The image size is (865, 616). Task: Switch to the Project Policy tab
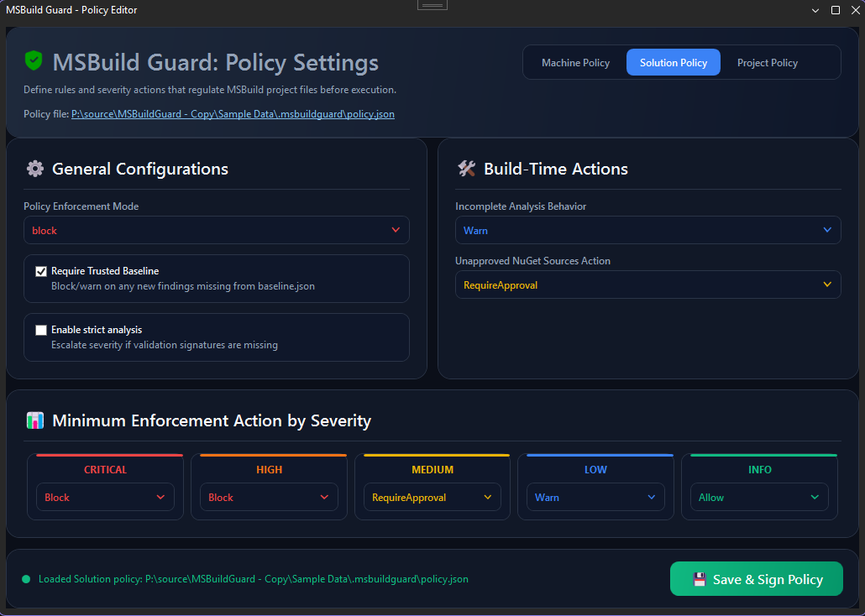pos(768,62)
